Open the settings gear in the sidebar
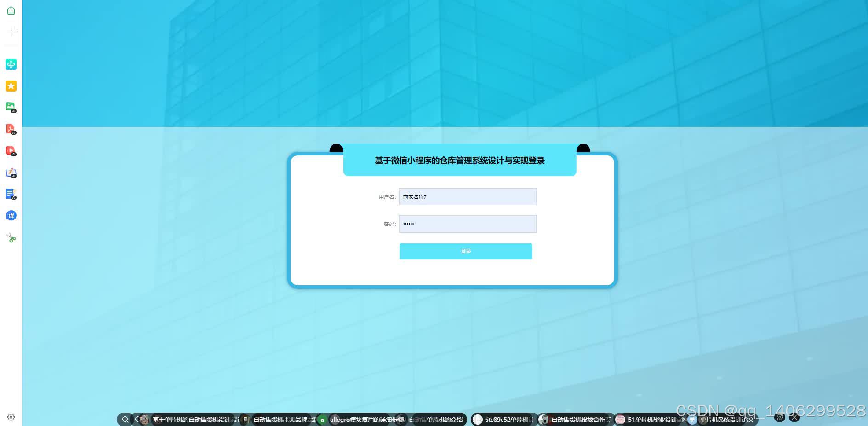This screenshot has width=868, height=426. point(11,417)
